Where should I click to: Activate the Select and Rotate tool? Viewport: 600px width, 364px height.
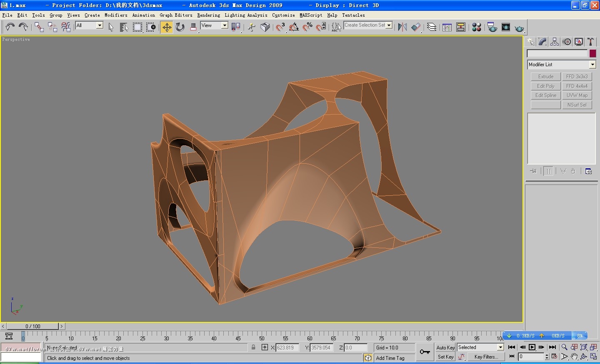pyautogui.click(x=180, y=27)
